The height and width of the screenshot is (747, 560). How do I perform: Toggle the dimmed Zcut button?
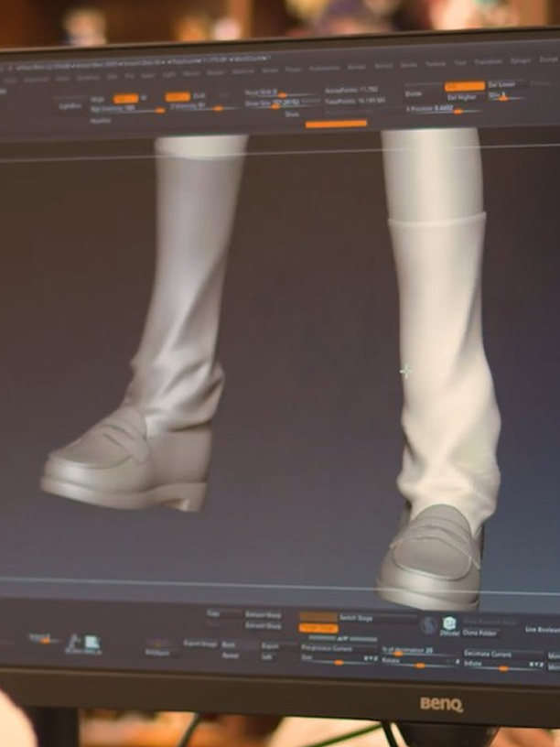pos(223,95)
